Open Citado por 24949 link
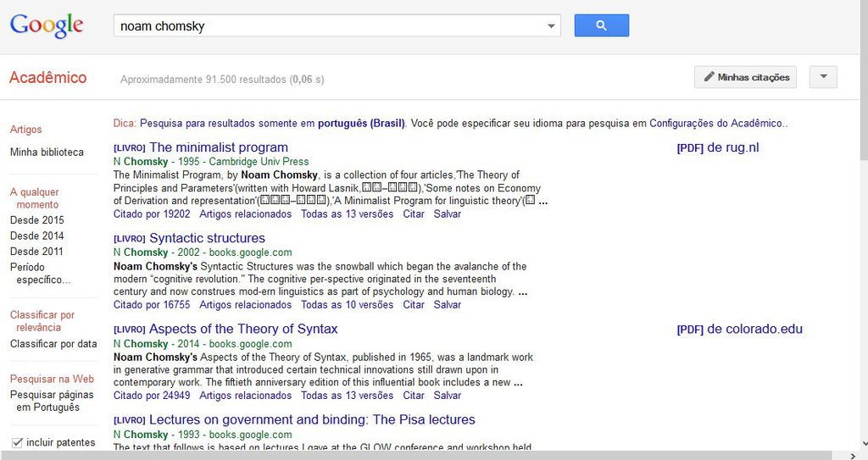This screenshot has width=868, height=460. pos(152,396)
